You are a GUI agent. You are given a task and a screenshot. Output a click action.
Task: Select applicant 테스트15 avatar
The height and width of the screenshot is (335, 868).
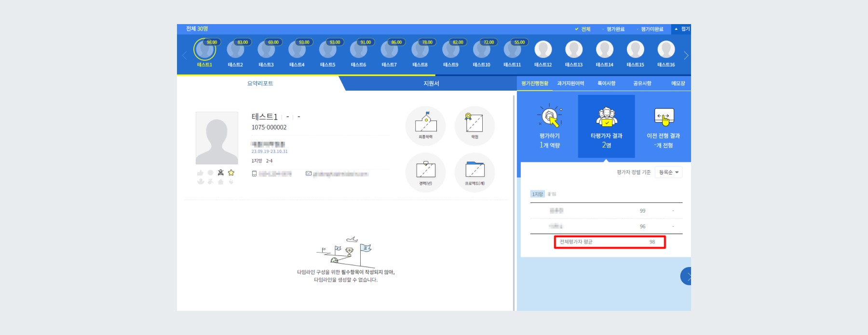pyautogui.click(x=635, y=49)
